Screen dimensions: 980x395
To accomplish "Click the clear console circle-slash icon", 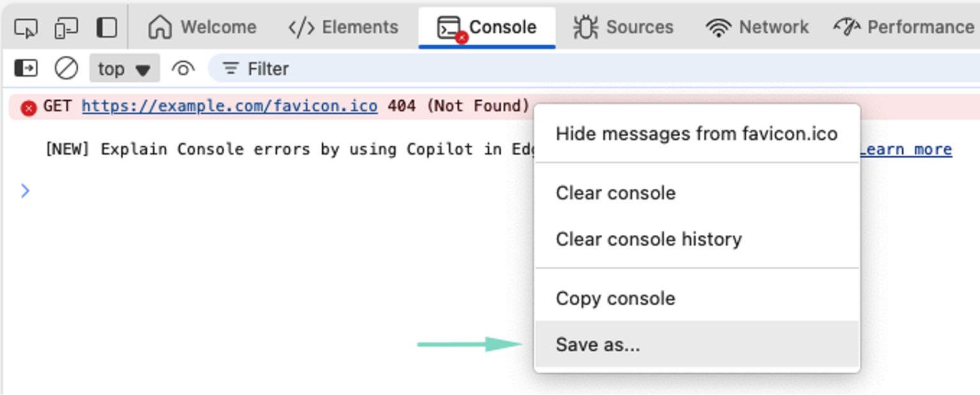I will coord(66,68).
